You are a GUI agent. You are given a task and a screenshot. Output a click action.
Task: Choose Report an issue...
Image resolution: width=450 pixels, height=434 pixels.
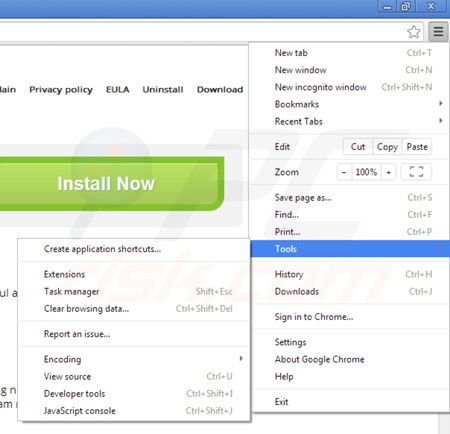(x=134, y=334)
